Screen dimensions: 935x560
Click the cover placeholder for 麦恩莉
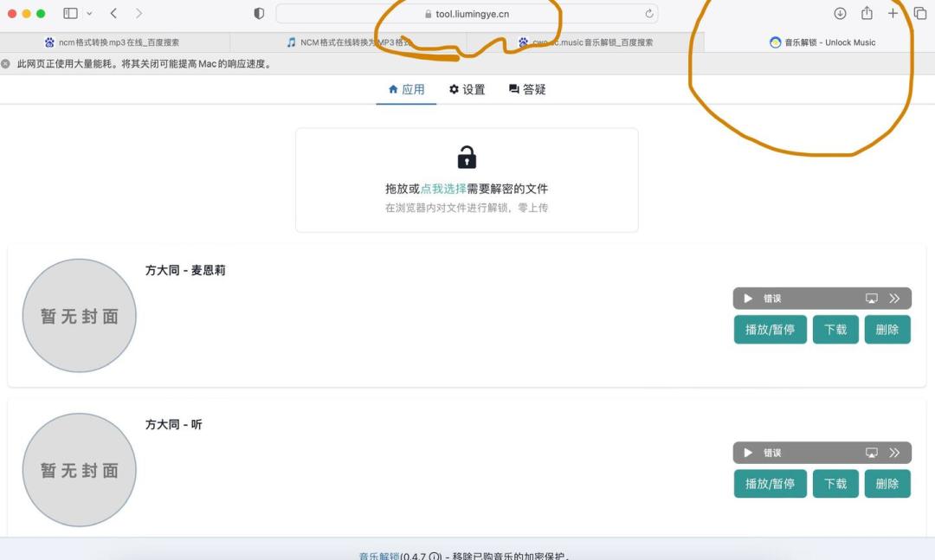point(80,315)
